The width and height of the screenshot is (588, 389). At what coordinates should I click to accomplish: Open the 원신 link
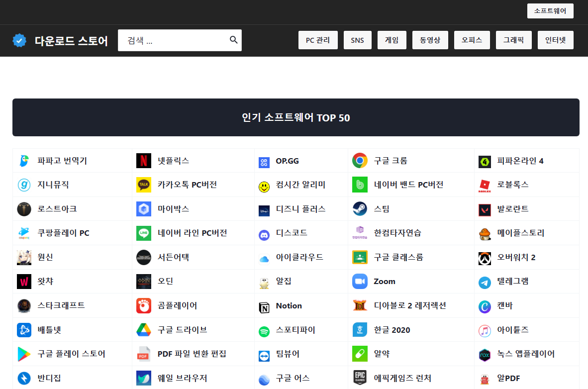[45, 257]
